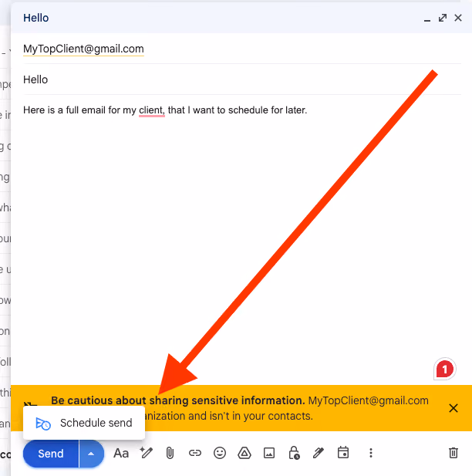Insert a link using the chain icon

pyautogui.click(x=195, y=453)
